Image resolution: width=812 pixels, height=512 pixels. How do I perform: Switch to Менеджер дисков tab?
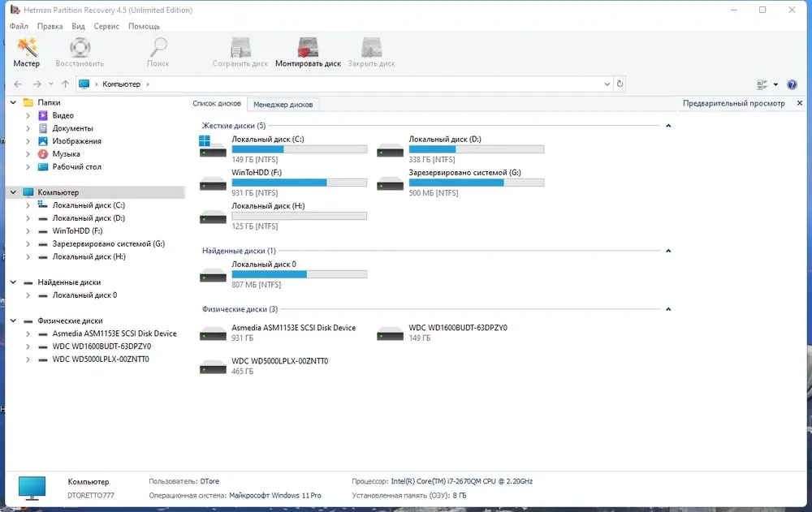(x=283, y=104)
